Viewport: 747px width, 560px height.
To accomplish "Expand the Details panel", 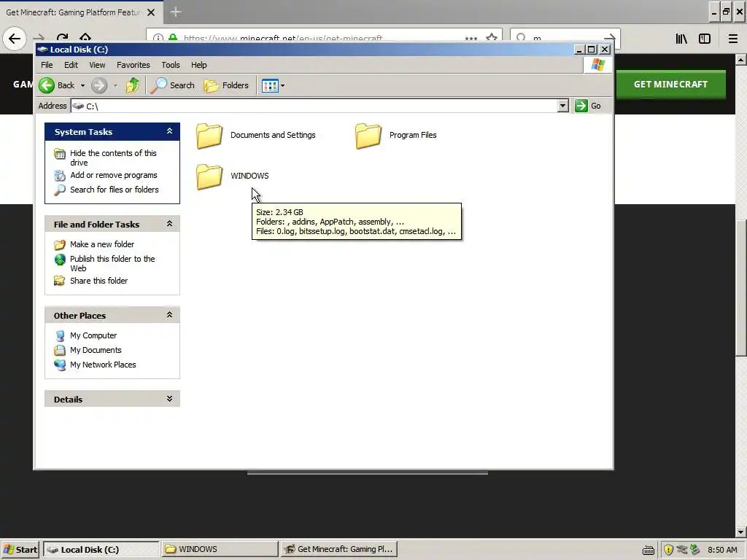I will 169,399.
